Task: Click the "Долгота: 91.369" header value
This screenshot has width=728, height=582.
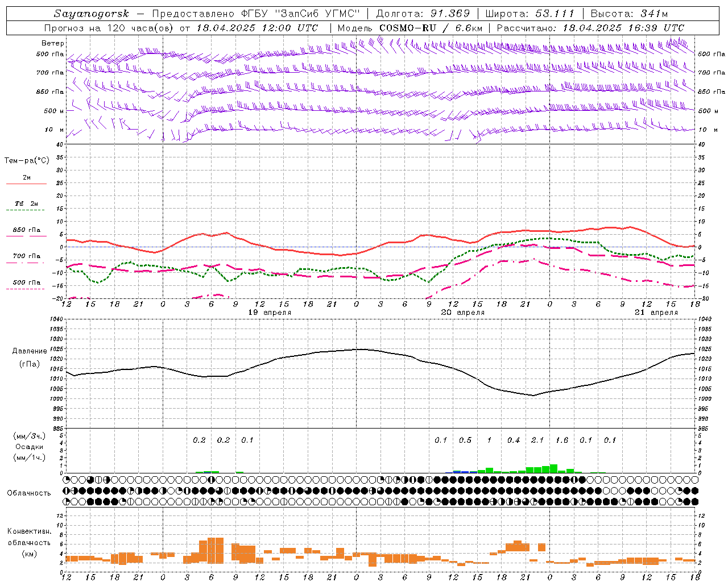Action: 423,14
